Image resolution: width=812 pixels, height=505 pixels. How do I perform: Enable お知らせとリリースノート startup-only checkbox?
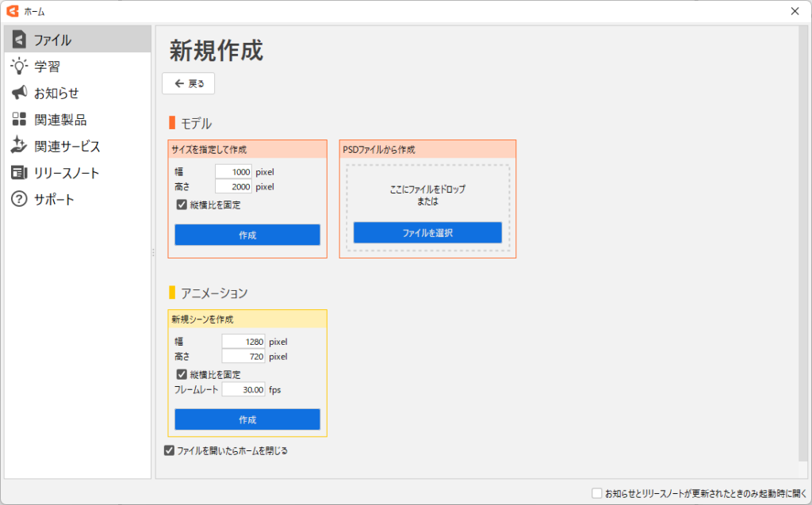pos(597,493)
